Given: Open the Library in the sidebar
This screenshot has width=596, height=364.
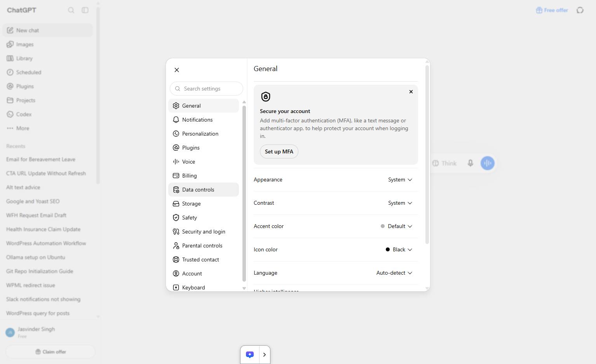Looking at the screenshot, I should pos(47,58).
